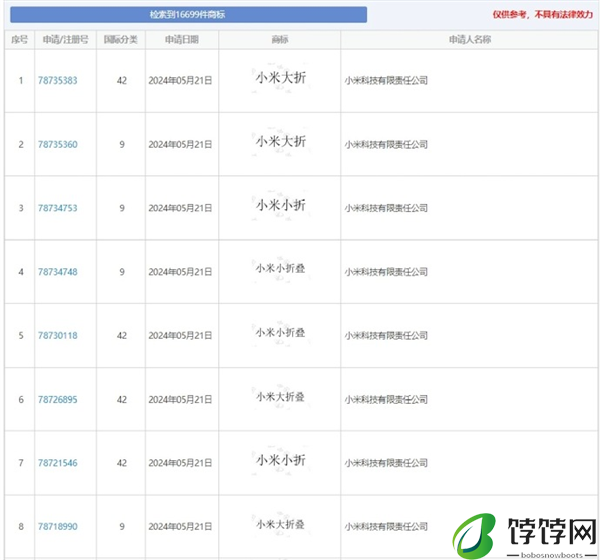Viewport: 600px width, 560px height.
Task: Click the 检索到16699件商标 results bar
Action: (x=188, y=15)
